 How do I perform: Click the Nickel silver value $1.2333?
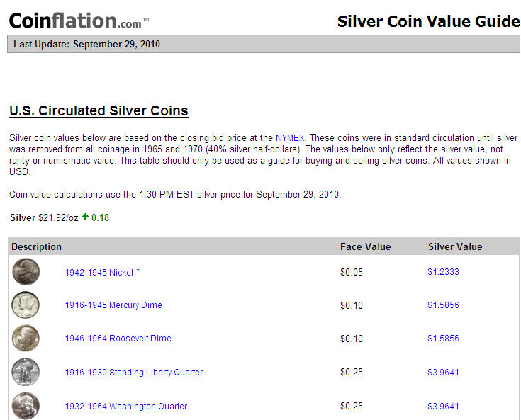(443, 272)
